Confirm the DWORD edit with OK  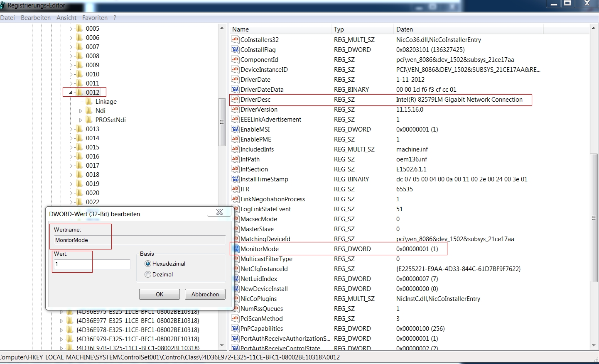pyautogui.click(x=159, y=294)
